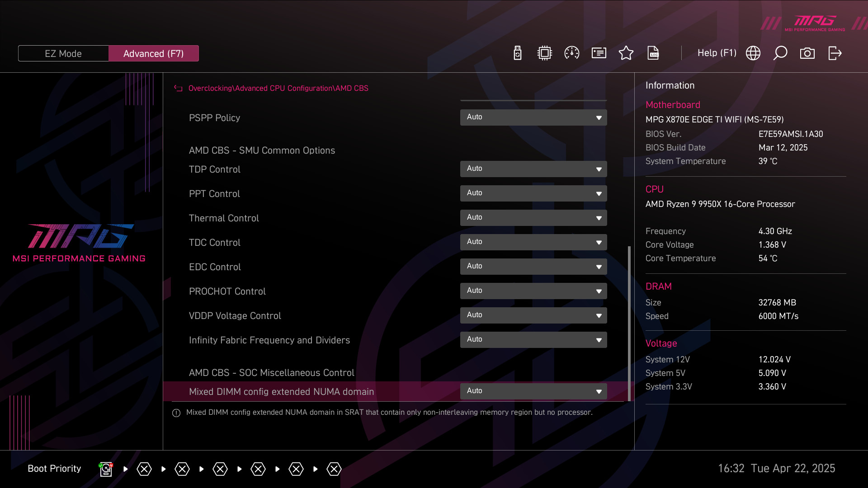Image resolution: width=868 pixels, height=488 pixels.
Task: Click the Overclocking breadcrumb path
Action: pyautogui.click(x=278, y=89)
